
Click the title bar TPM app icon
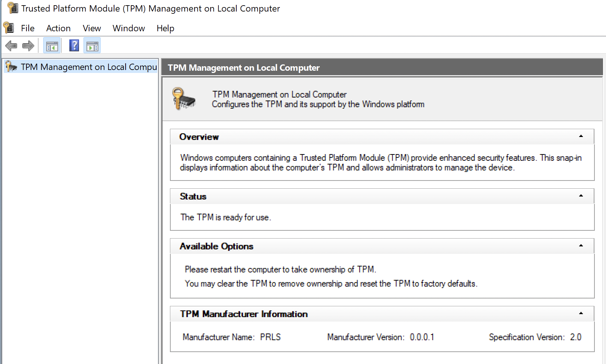12,8
